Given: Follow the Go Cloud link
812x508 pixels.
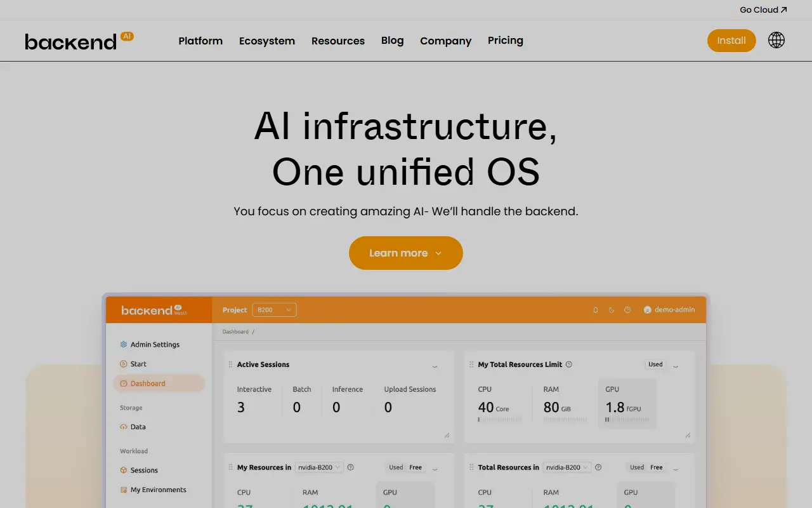Looking at the screenshot, I should point(763,10).
